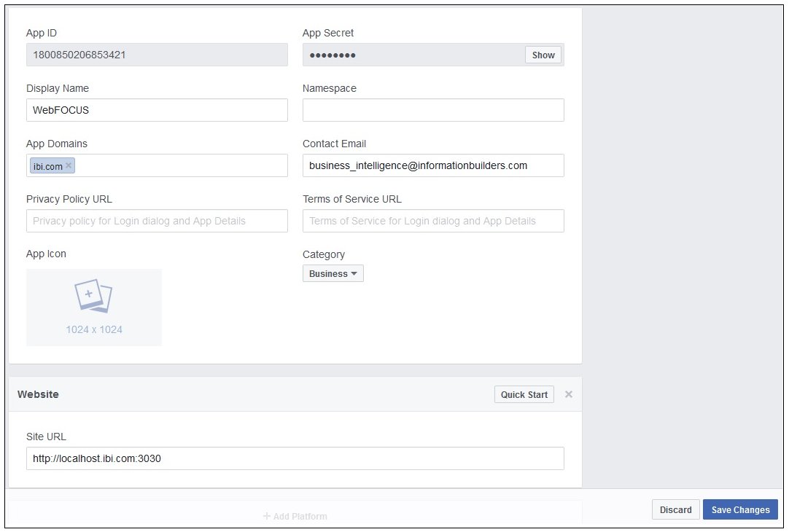Edit the Site URL field
This screenshot has width=789, height=532.
click(295, 458)
